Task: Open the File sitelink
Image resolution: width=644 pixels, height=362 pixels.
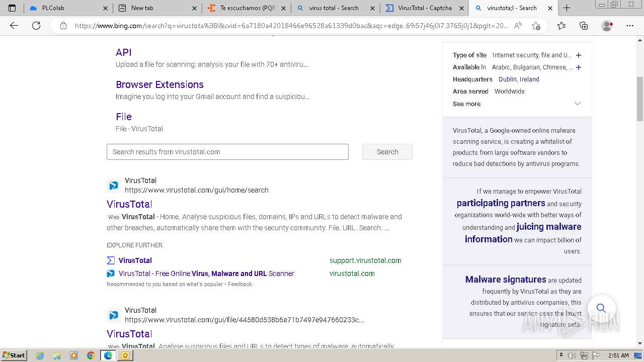Action: point(124,117)
